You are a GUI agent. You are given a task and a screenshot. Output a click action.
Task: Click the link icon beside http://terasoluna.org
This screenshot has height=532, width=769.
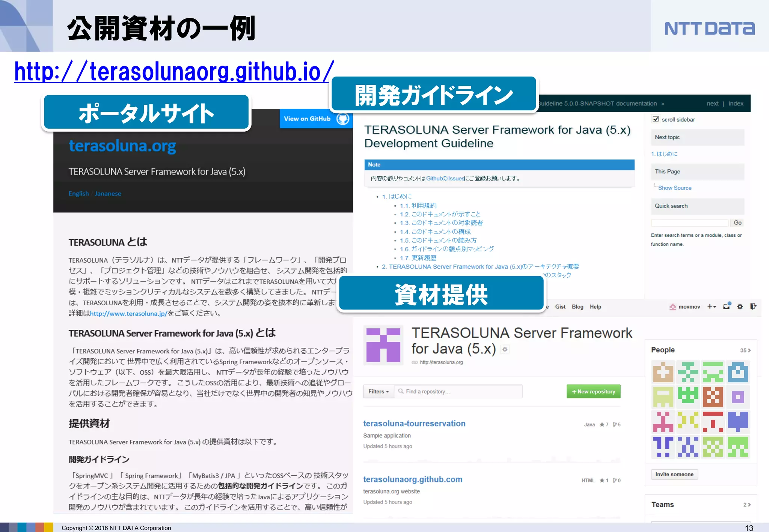(415, 362)
